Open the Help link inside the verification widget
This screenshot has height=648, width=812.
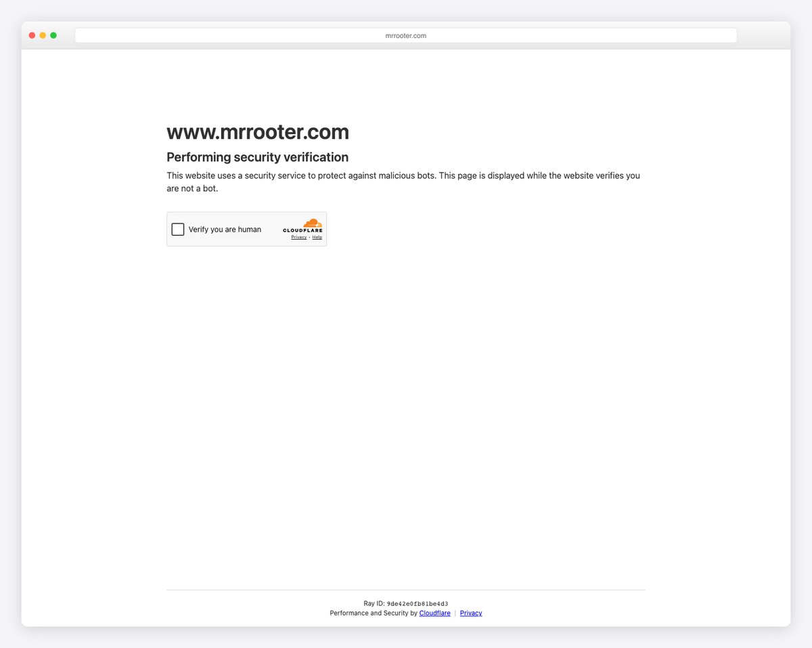point(317,238)
